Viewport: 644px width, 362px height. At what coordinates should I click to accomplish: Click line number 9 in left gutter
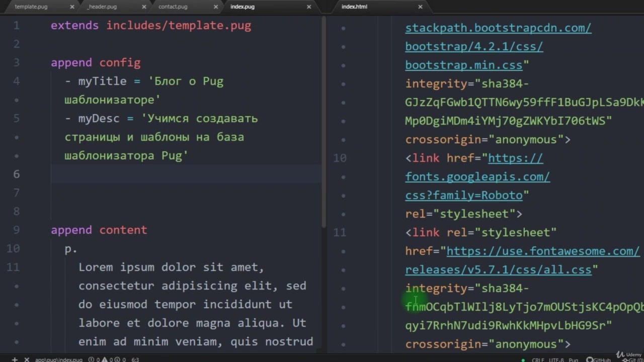[x=16, y=230]
